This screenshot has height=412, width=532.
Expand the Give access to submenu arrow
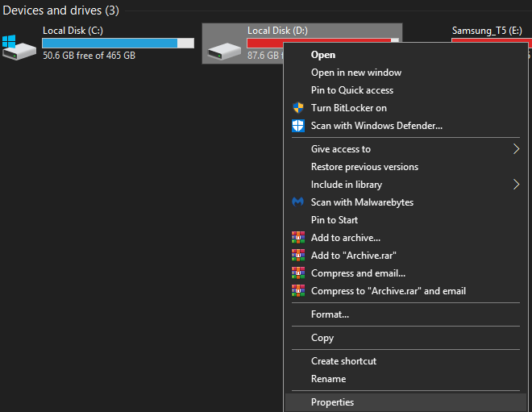516,149
